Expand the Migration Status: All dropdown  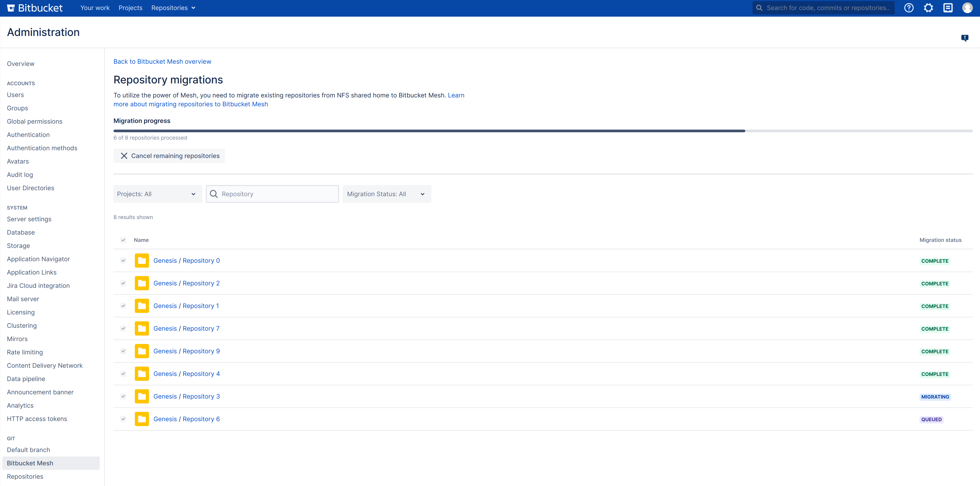coord(386,194)
